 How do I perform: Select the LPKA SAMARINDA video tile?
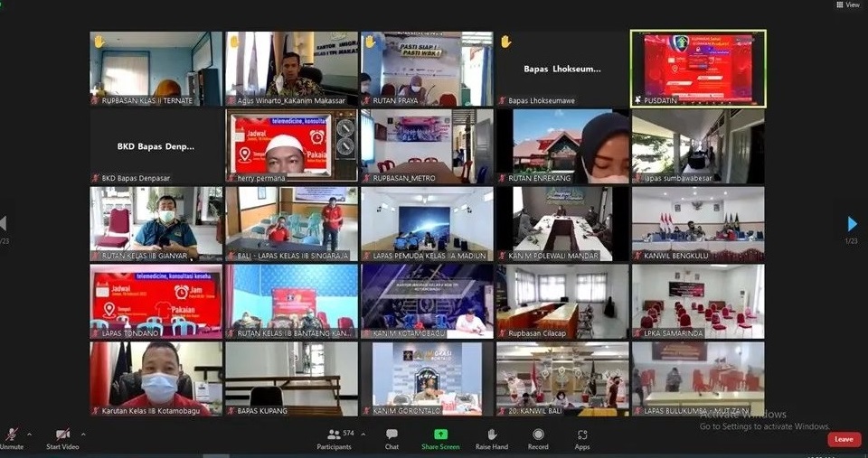coord(698,301)
